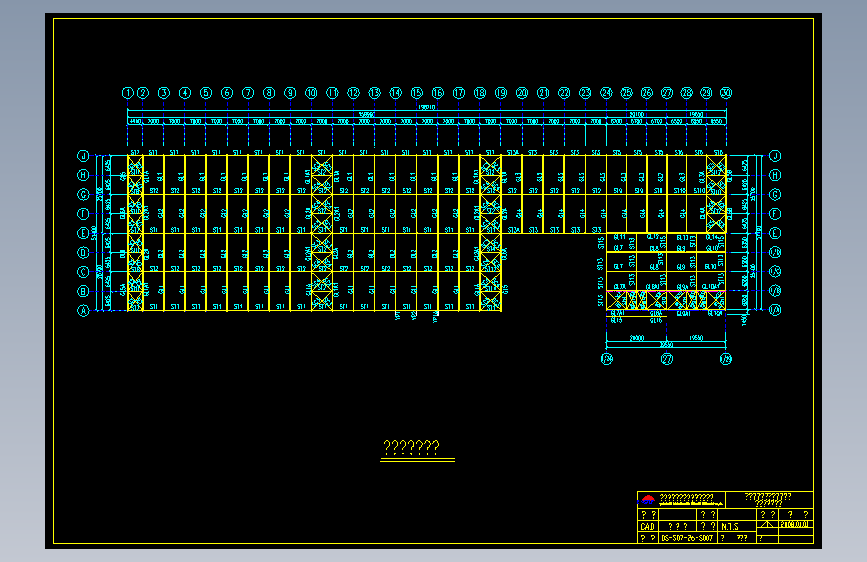Image resolution: width=867 pixels, height=562 pixels.
Task: Pick grid axis bubble 9
Action: pos(290,93)
